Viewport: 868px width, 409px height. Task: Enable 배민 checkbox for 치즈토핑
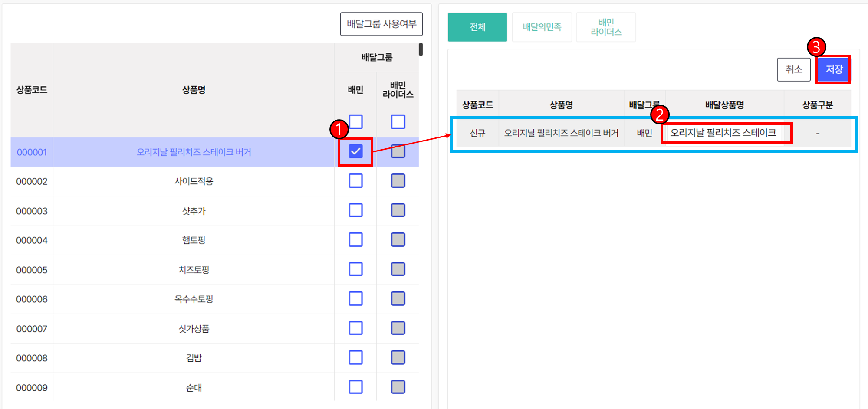[x=355, y=269]
